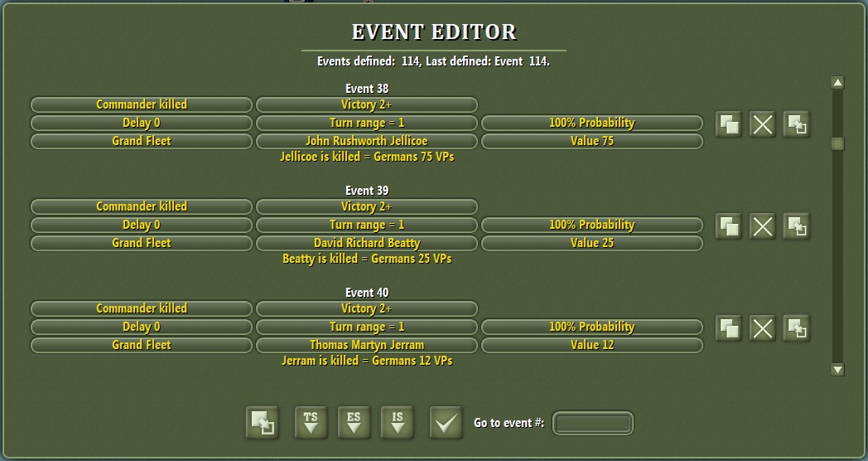Click the paste/insert icon on Event 38's row
868x461 pixels.
click(797, 124)
